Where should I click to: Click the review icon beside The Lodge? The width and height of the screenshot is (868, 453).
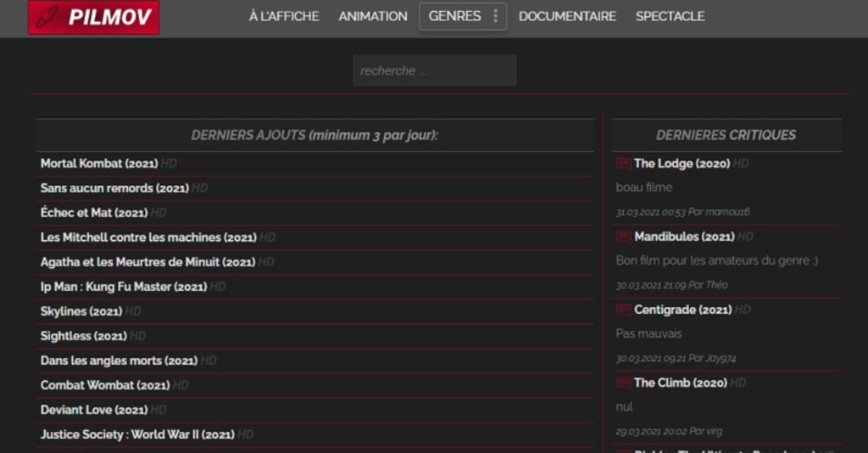tap(623, 164)
